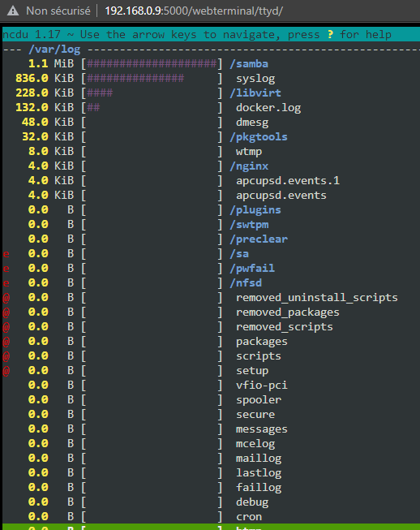
Task: Click the @ symlink flag beside removed_packages
Action: click(x=6, y=312)
